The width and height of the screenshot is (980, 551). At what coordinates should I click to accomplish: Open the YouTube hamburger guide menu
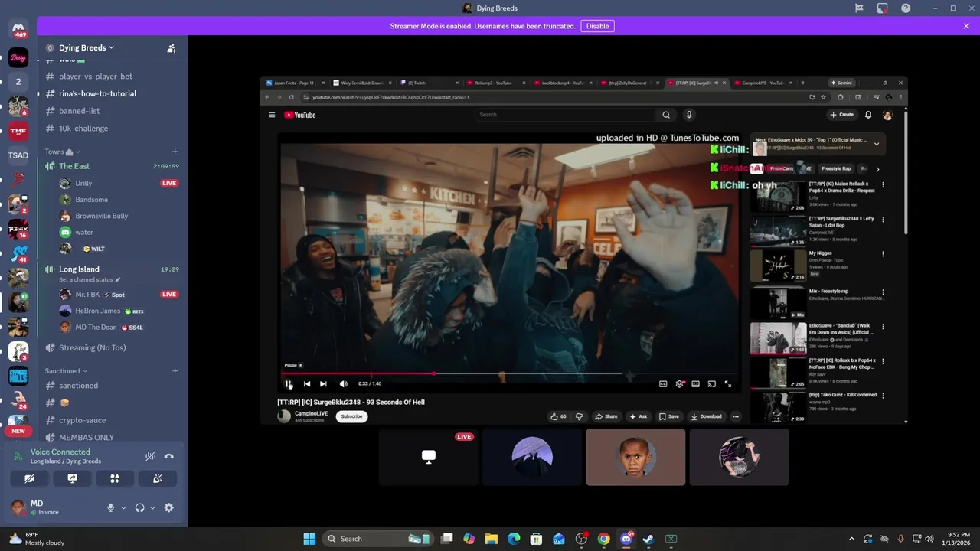pyautogui.click(x=271, y=115)
